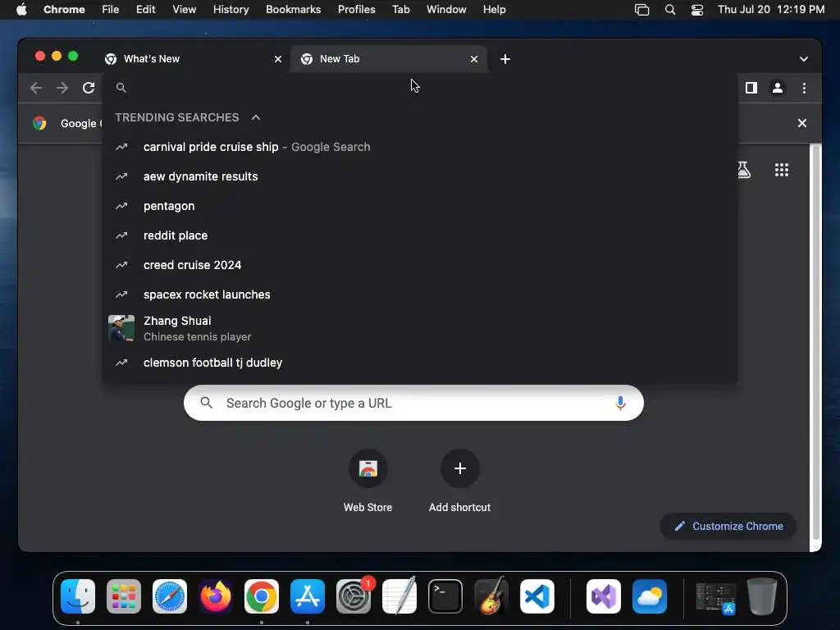Launch GarageBand from the Dock
Screen dimensions: 840x630
point(491,596)
